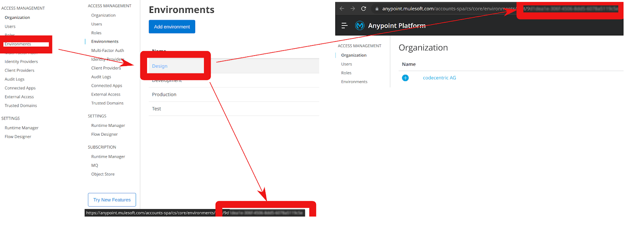Select the Test environment row

tap(234, 109)
